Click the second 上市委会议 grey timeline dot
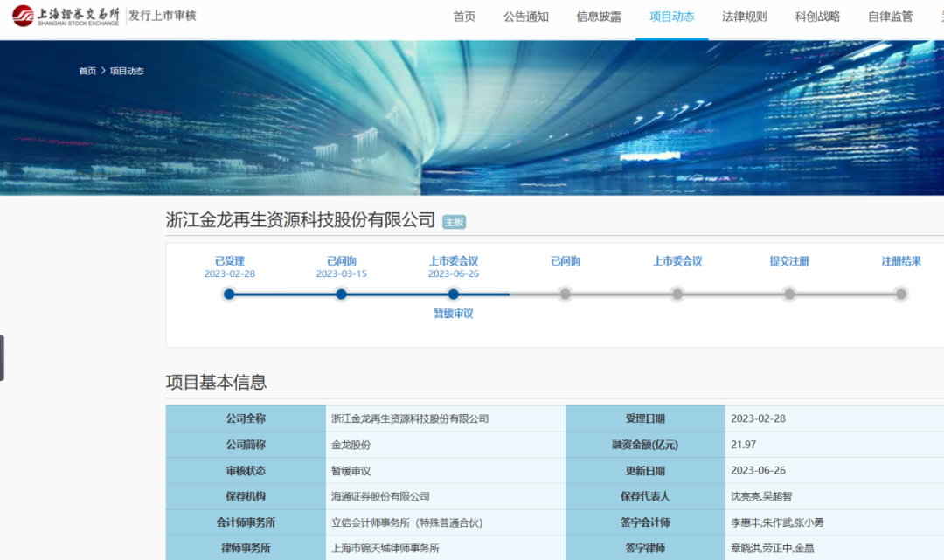 coord(677,294)
